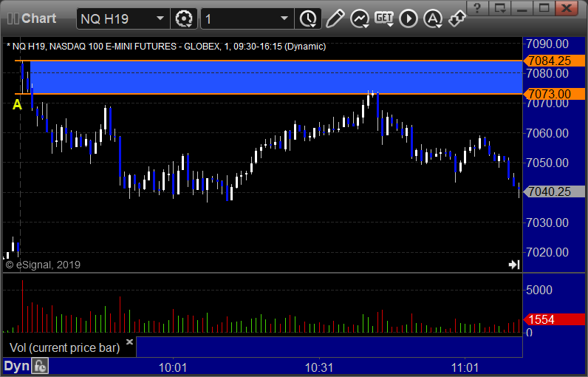
Task: Toggle the time axis lock icon
Action: pos(40,366)
